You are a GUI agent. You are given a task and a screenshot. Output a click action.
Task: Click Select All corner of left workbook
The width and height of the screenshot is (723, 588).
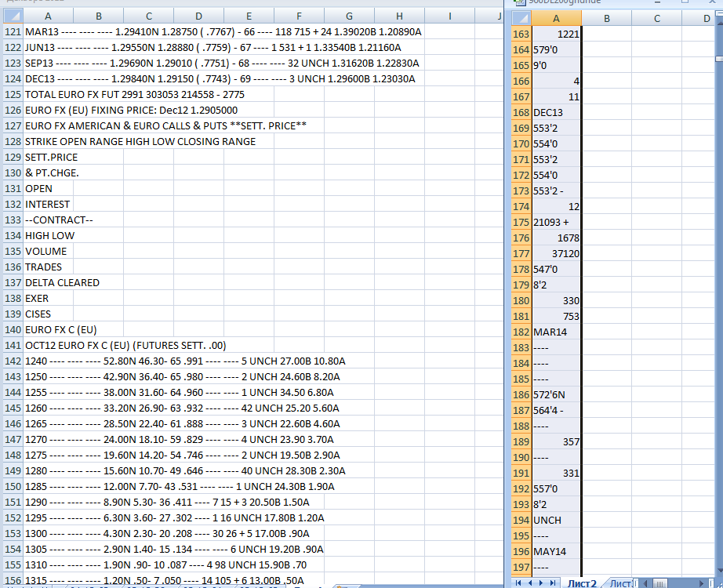[13, 16]
